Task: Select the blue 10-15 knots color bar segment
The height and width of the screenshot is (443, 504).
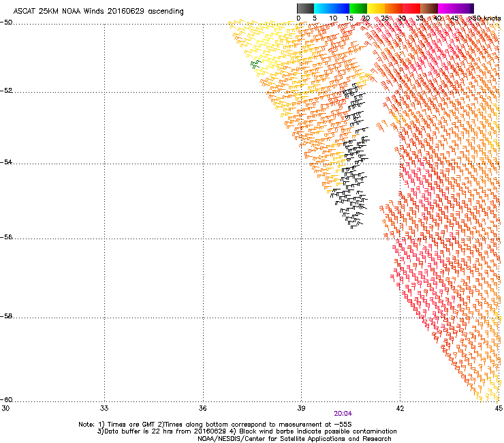Action: (341, 8)
